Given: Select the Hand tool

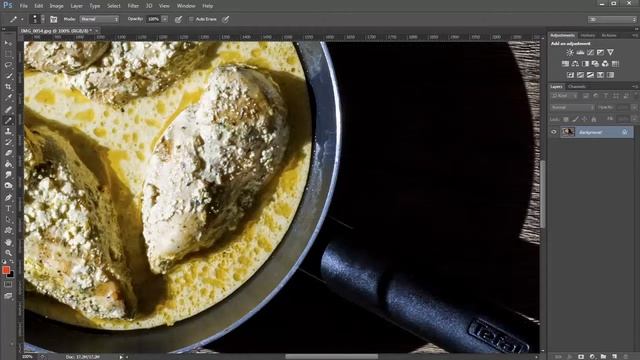Looking at the screenshot, I should point(8,242).
